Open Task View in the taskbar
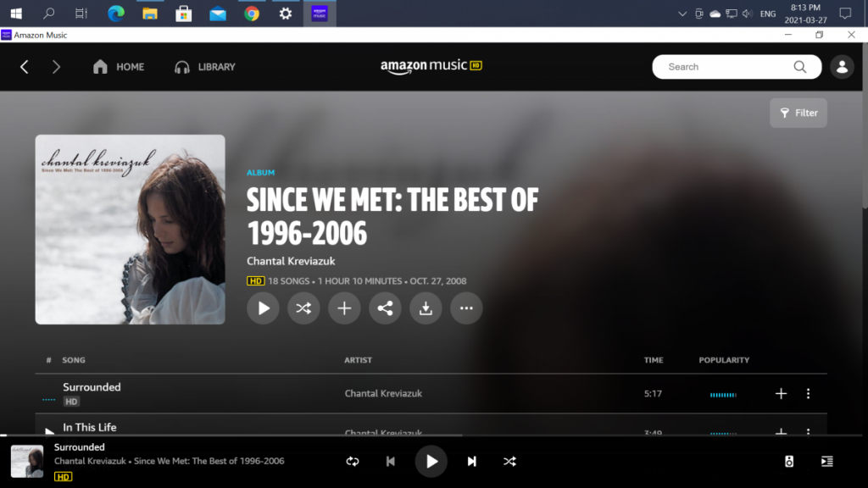 (x=81, y=14)
